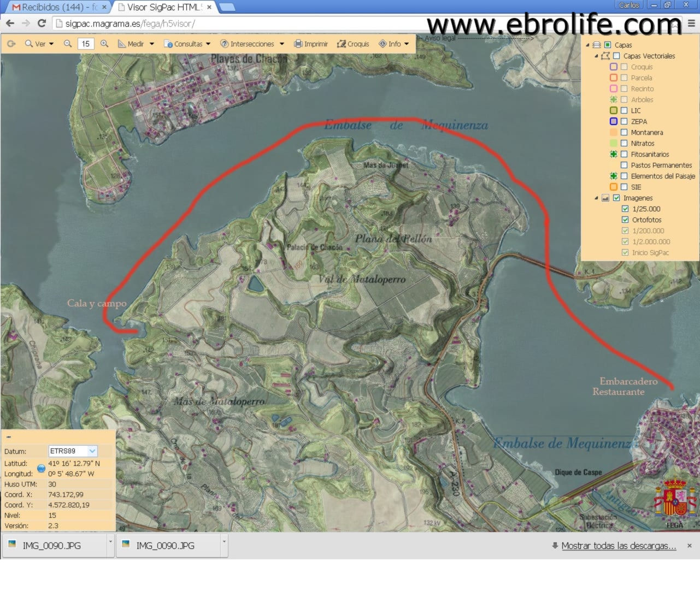This screenshot has height=591, width=700.
Task: Click the printer icon for Imprimir
Action: point(298,44)
